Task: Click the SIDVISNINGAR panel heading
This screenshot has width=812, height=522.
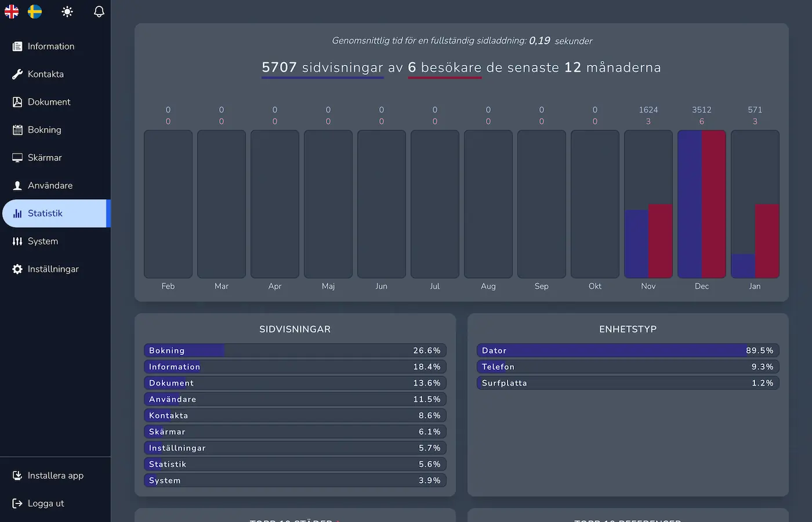Action: tap(295, 329)
